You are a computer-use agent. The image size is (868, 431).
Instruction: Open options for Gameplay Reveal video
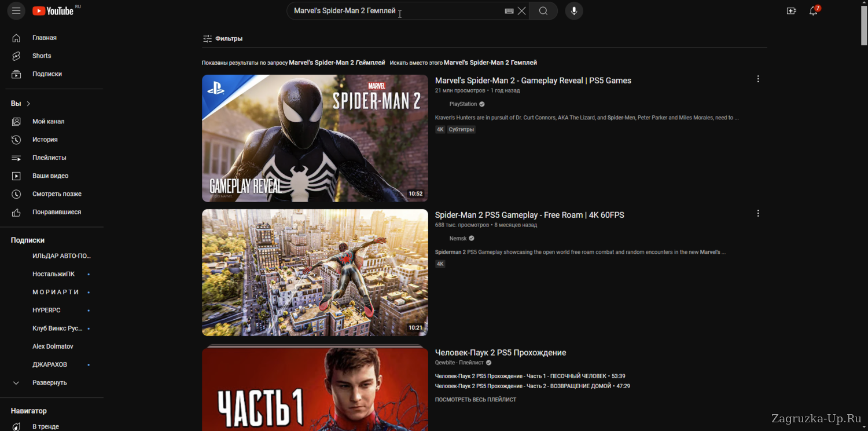tap(758, 79)
